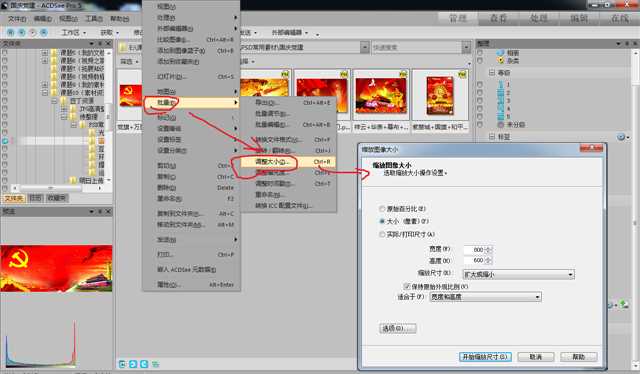Click the third navigation toolbar icon
The height and width of the screenshot is (374, 640).
(33, 32)
